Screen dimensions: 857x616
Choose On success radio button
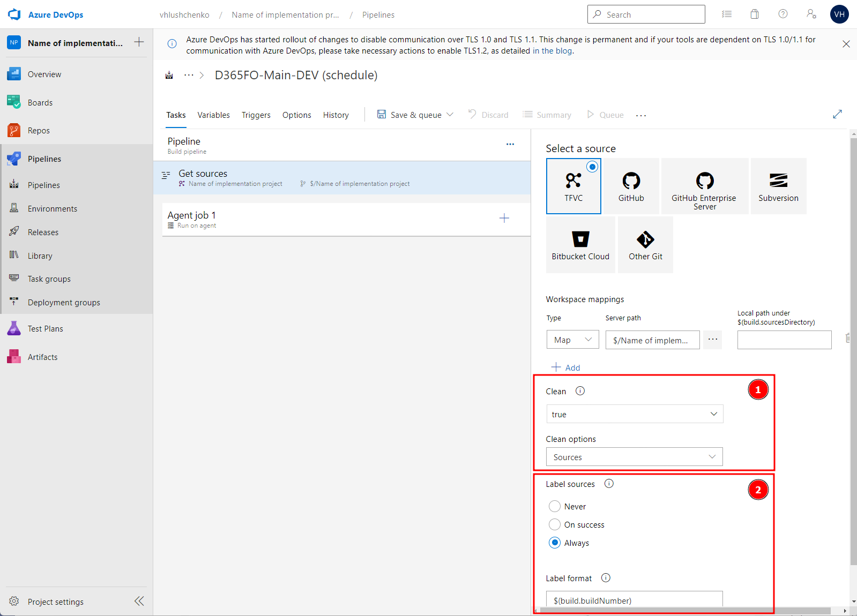pos(555,524)
